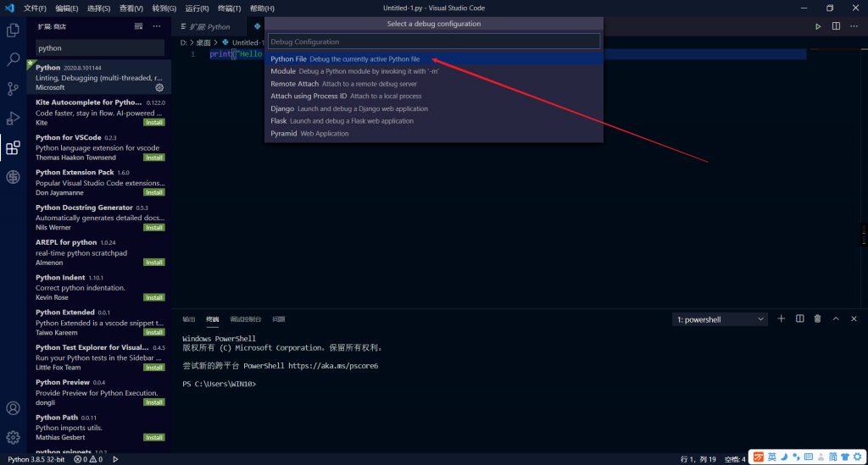Click Python 3.8.5 32-bit interpreter in status bar
This screenshot has width=868, height=465.
[x=36, y=459]
